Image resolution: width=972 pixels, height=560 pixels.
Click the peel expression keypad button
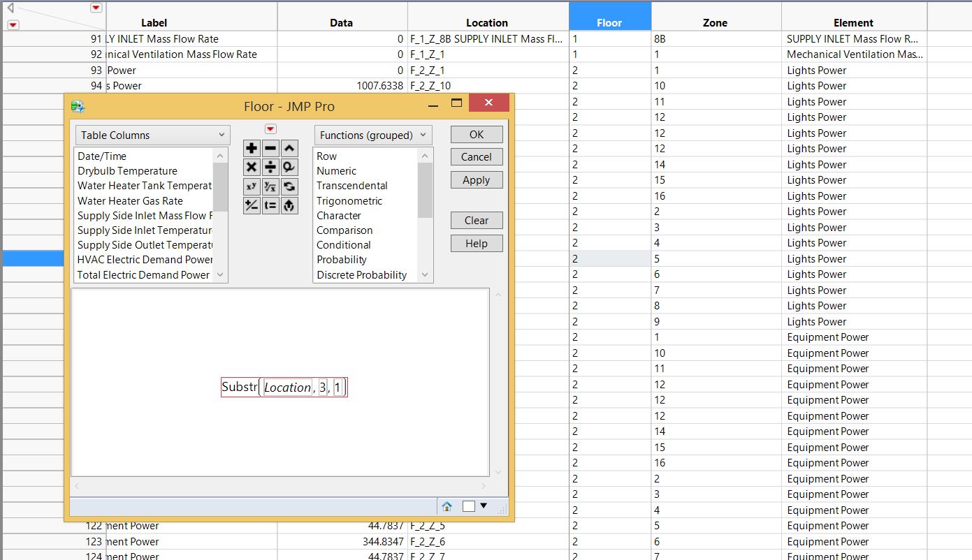(x=289, y=205)
